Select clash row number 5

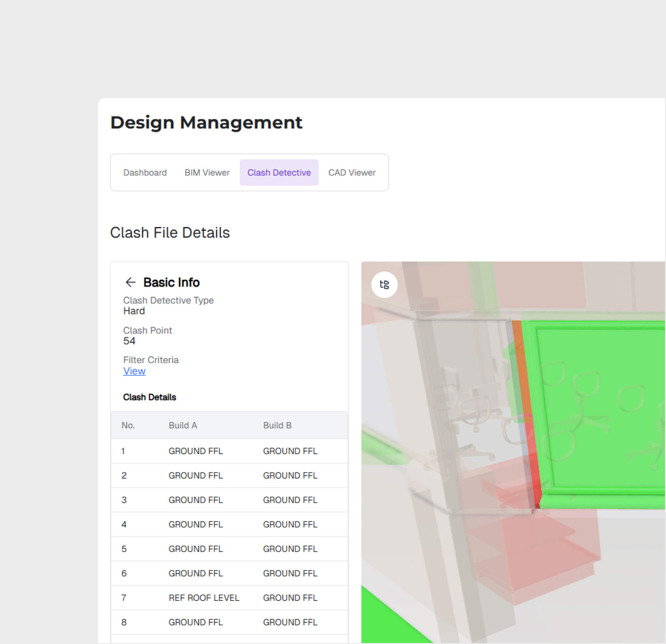point(229,549)
